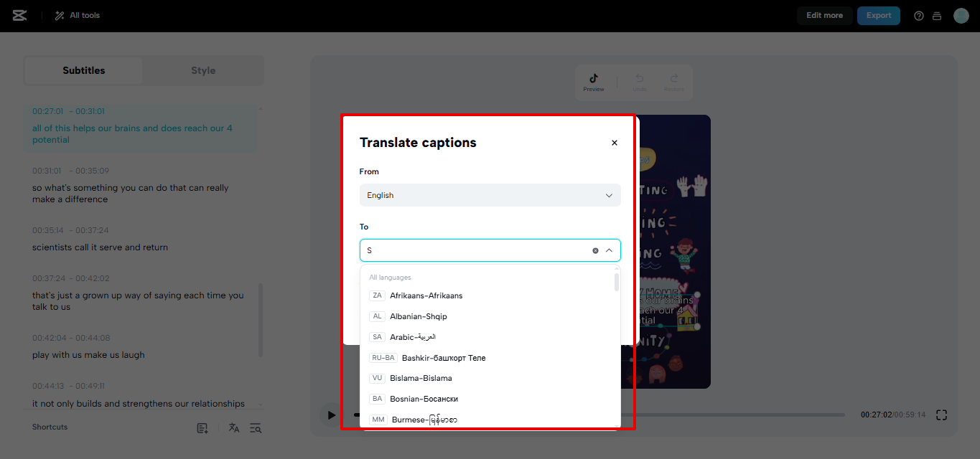Play the video preview
Screen dimensions: 980x459
[331, 415]
